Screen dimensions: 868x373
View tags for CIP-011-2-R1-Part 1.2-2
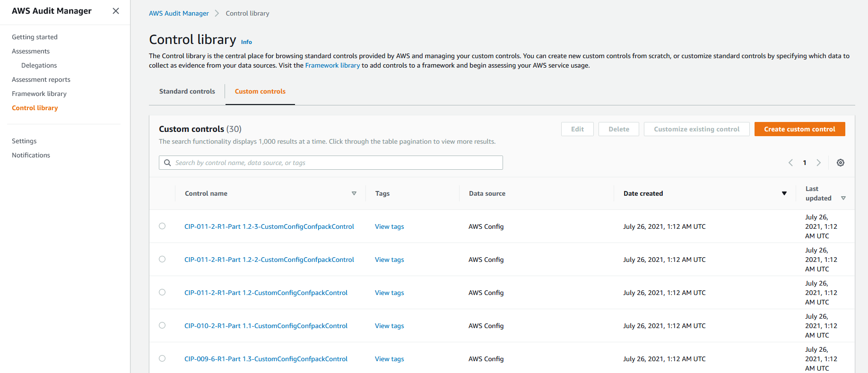pyautogui.click(x=390, y=260)
